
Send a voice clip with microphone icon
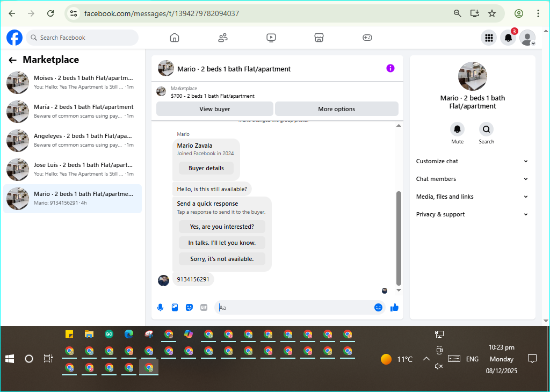pyautogui.click(x=160, y=308)
